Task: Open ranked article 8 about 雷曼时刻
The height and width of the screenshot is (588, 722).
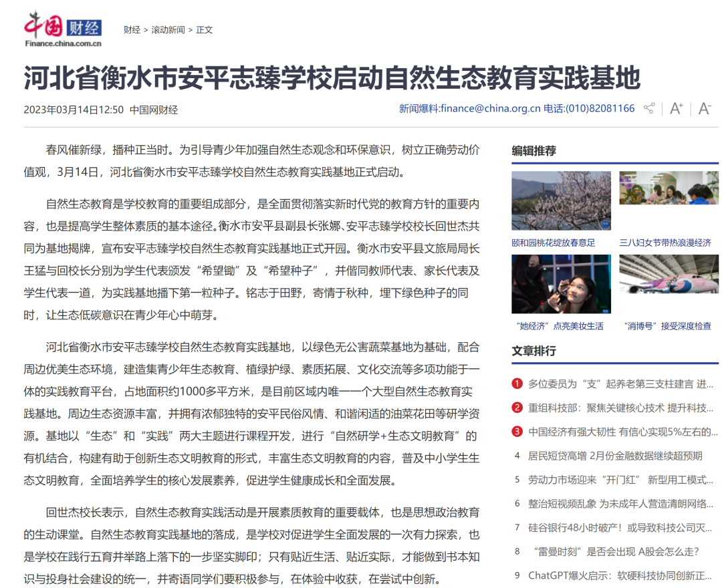Action: pyautogui.click(x=616, y=552)
